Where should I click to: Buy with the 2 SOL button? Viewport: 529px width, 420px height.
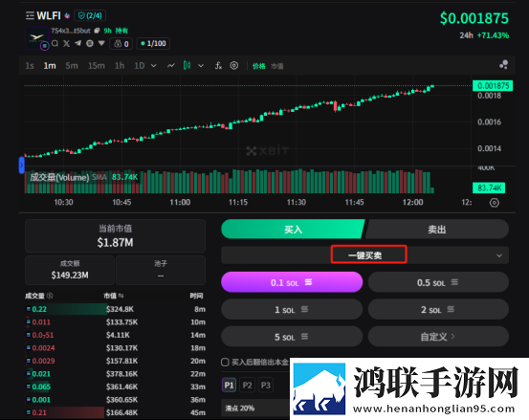[x=438, y=309]
